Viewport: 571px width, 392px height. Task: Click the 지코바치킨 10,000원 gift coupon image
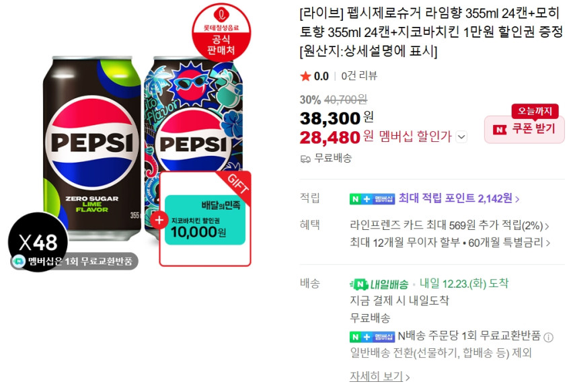pyautogui.click(x=204, y=219)
